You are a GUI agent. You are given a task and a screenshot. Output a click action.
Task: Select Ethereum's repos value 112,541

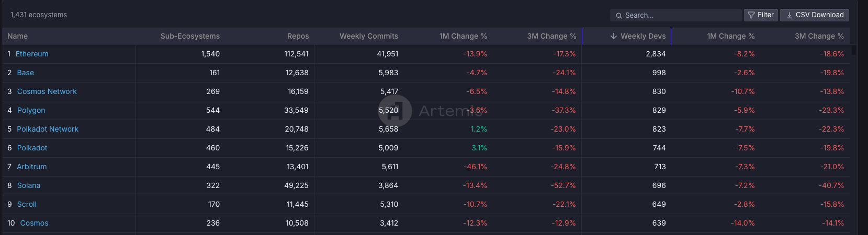(297, 54)
